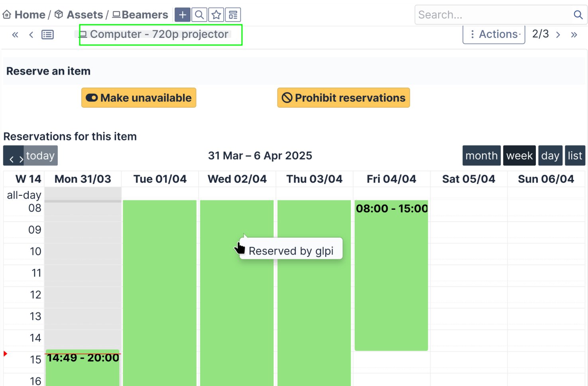
Task: Jump calendar to today
Action: pos(40,156)
